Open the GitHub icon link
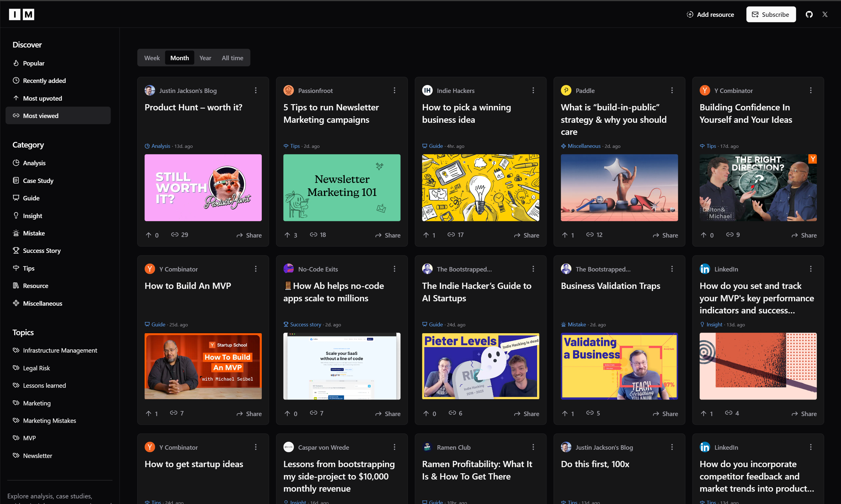 (x=809, y=14)
